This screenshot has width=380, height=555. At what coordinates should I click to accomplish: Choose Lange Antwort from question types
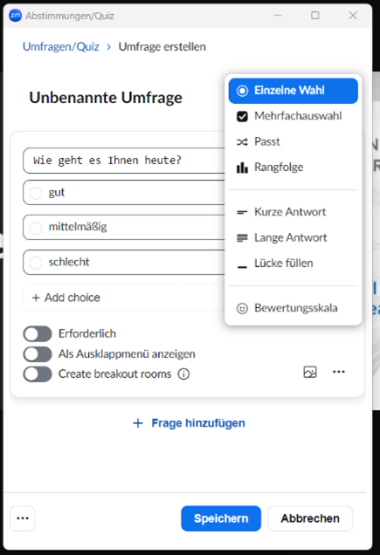click(x=293, y=238)
